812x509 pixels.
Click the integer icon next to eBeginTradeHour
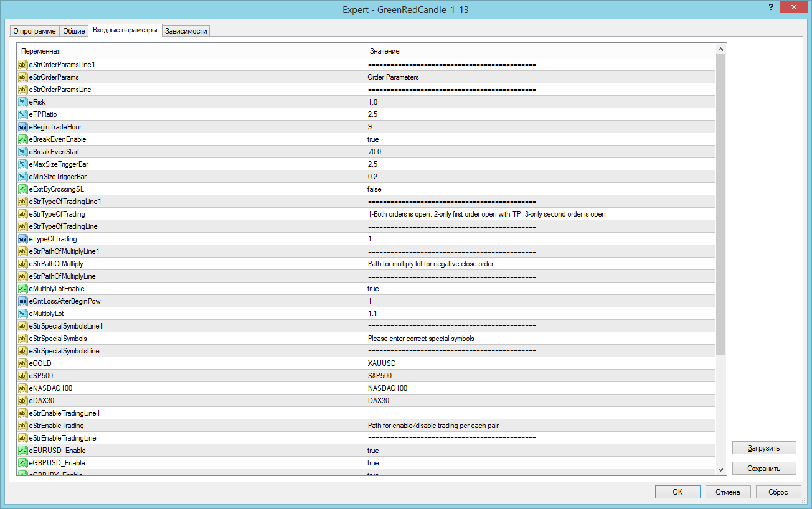tap(22, 127)
